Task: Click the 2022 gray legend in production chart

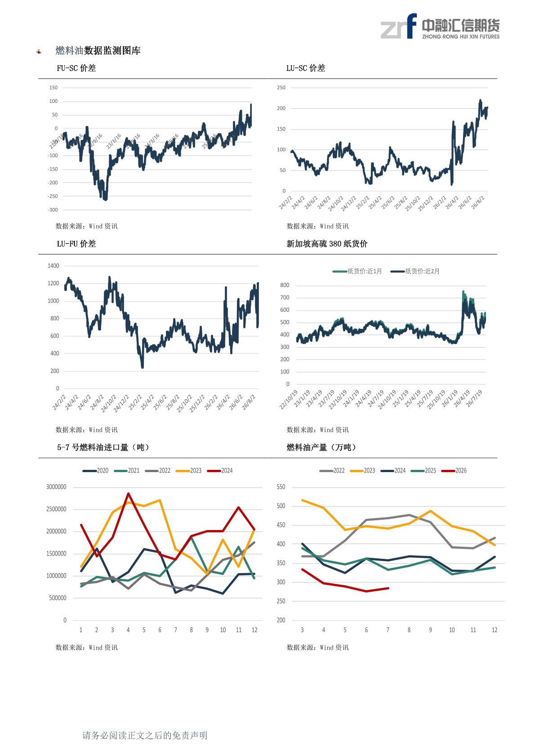Action: pos(332,471)
